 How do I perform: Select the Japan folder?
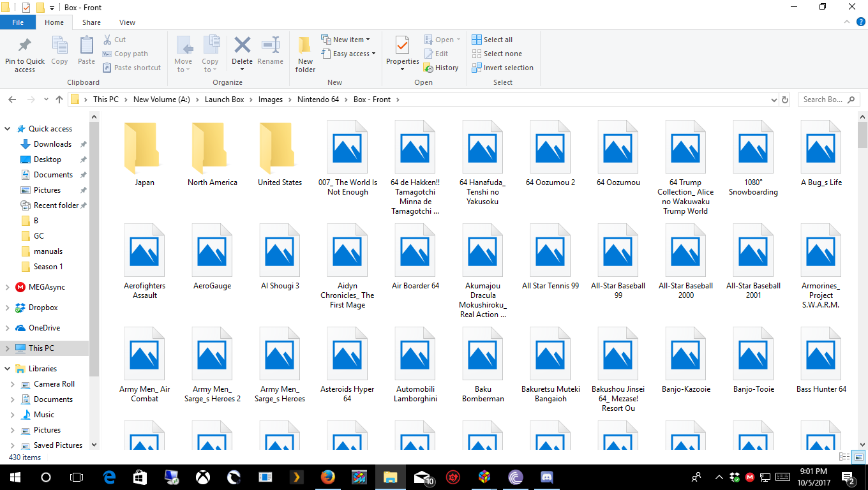145,154
